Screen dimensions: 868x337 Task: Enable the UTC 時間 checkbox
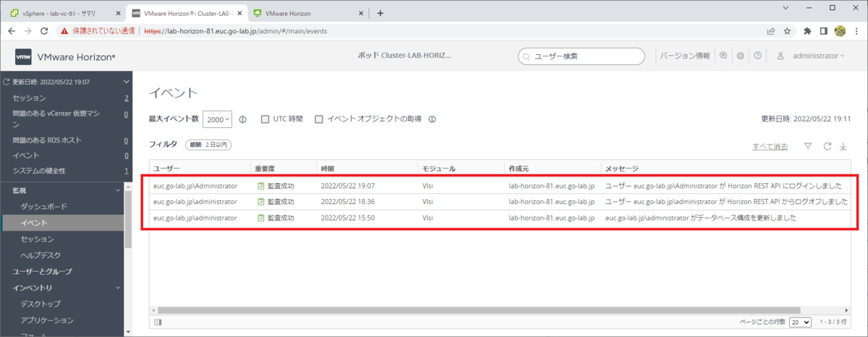pos(265,119)
